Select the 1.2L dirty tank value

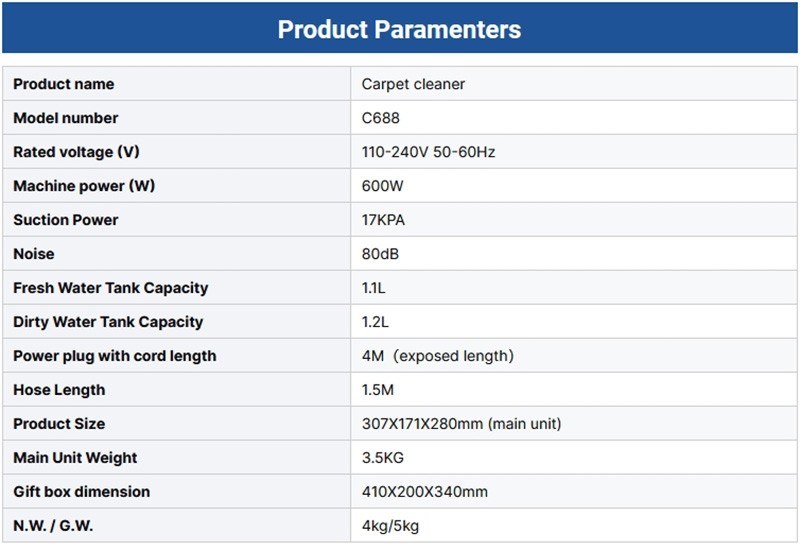(x=377, y=322)
